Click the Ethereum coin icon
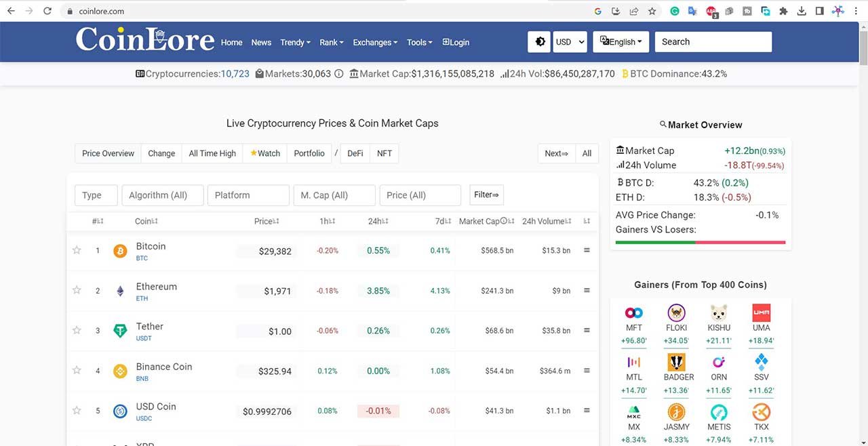Viewport: 868px width, 446px height. [120, 291]
